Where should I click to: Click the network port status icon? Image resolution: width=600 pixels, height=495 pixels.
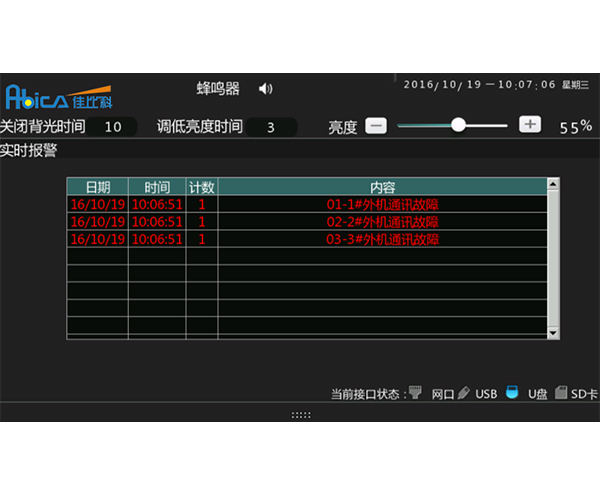pos(415,392)
